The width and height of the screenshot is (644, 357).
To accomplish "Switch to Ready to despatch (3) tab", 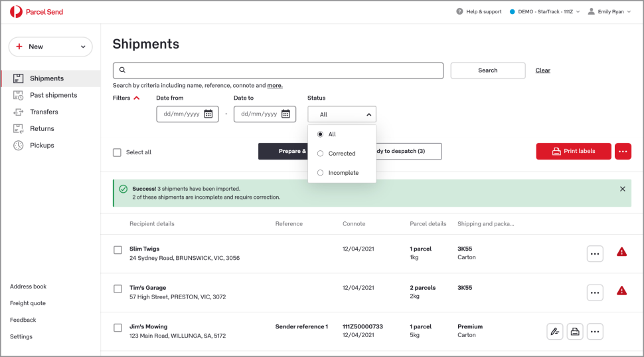I will [409, 152].
